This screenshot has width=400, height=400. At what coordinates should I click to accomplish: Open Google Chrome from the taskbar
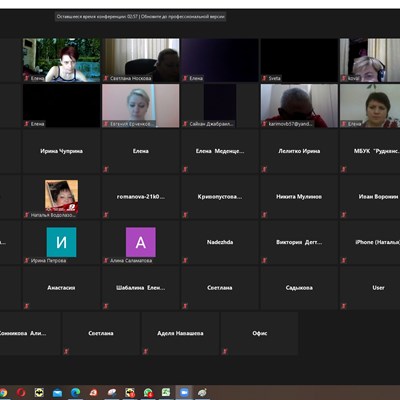click(3, 393)
